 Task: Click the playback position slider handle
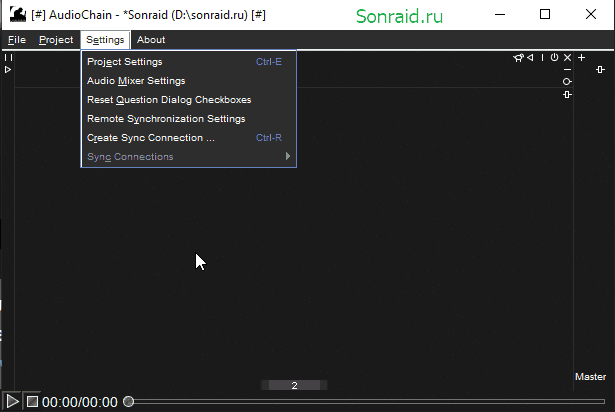[x=128, y=401]
